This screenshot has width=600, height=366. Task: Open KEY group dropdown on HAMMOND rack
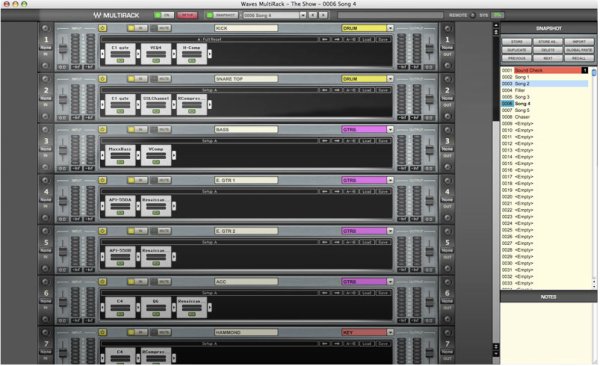(x=390, y=332)
